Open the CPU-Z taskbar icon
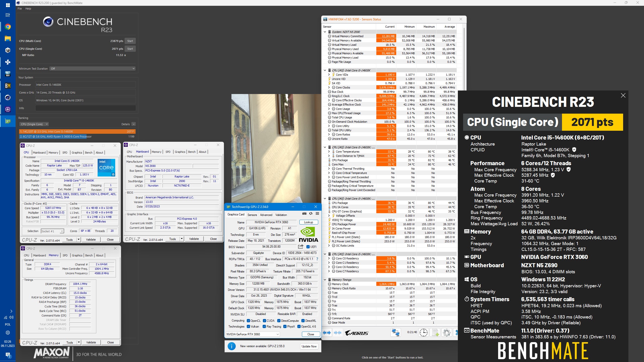The image size is (644, 362). (8, 109)
